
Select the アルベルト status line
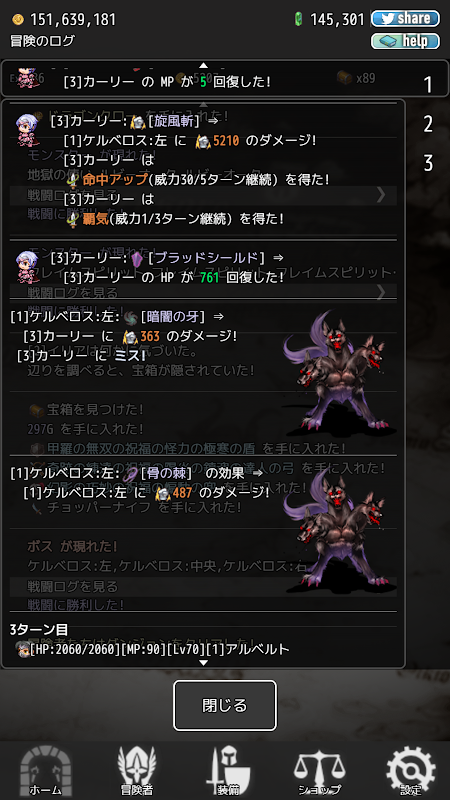152,649
